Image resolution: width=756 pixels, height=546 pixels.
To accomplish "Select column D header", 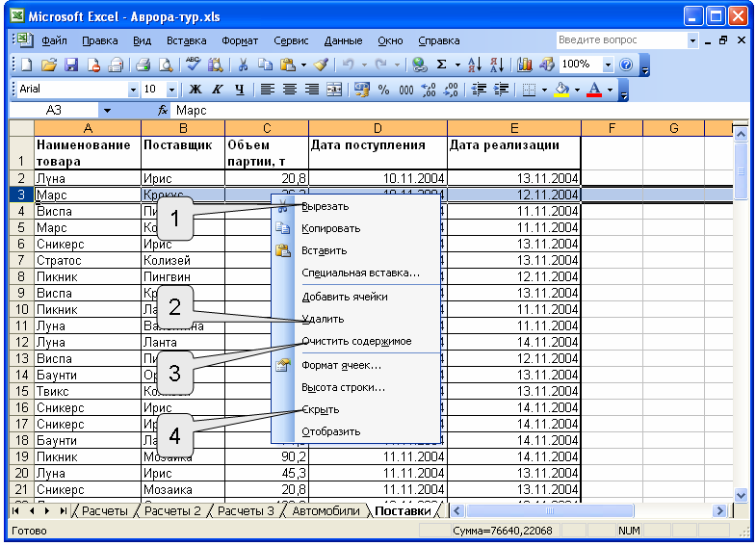I will pyautogui.click(x=378, y=128).
